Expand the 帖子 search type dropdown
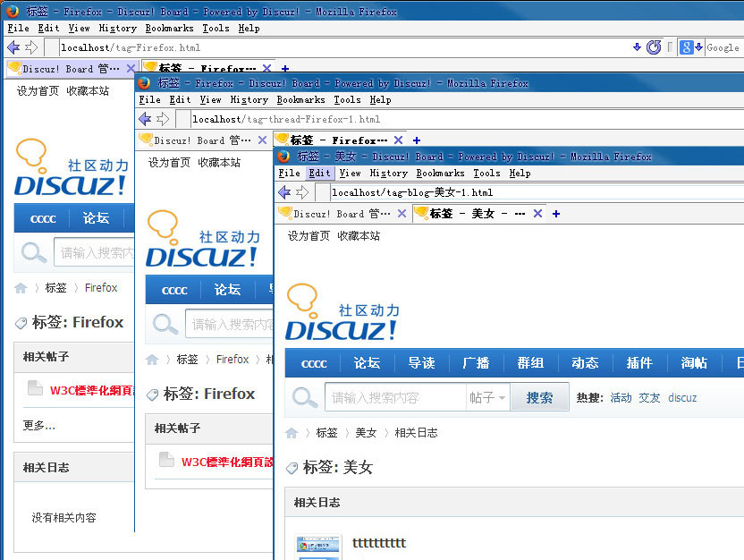 pyautogui.click(x=488, y=398)
